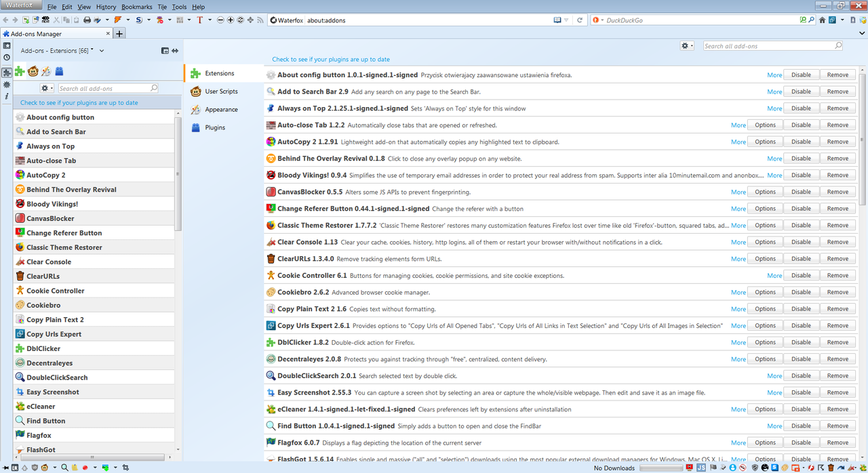The height and width of the screenshot is (473, 868).
Task: Open dropdown next to red T icon
Action: [x=210, y=20]
